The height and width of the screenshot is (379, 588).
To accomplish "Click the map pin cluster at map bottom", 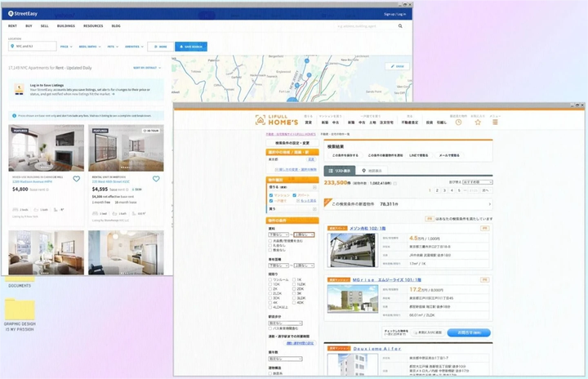I will (292, 100).
